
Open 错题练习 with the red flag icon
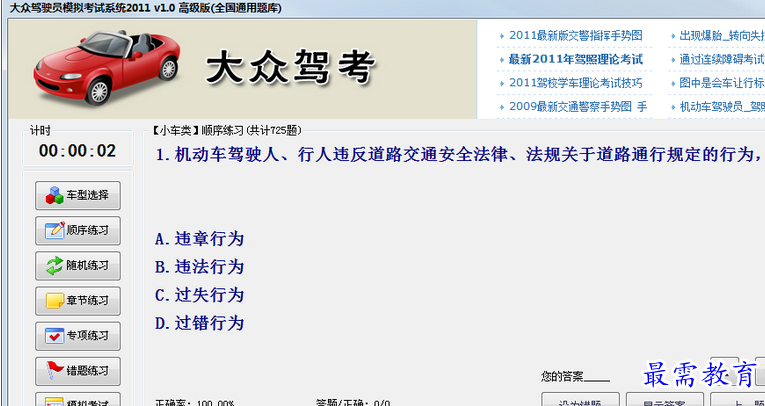coord(78,371)
